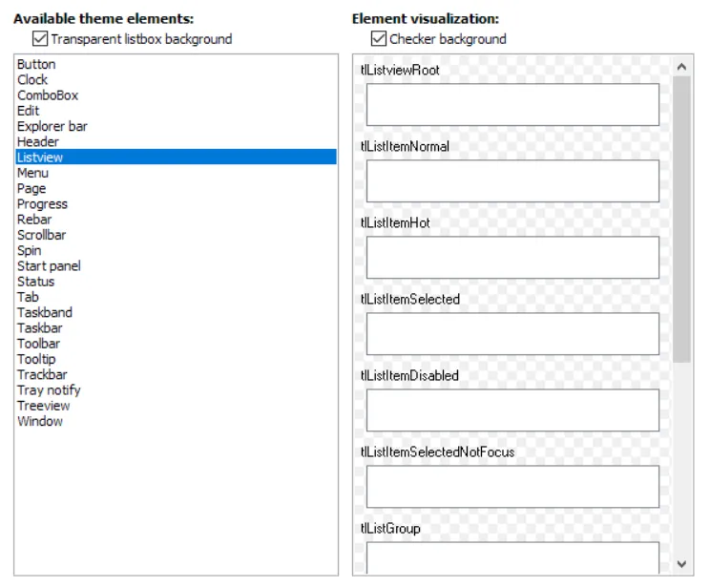
Task: Click the ttListviewRoot preview box
Action: [x=512, y=105]
